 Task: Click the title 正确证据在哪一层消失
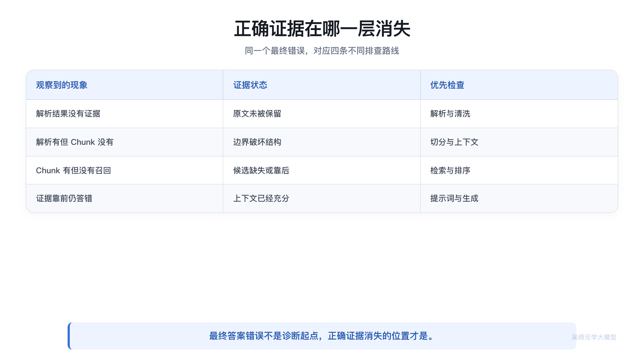[x=322, y=29]
